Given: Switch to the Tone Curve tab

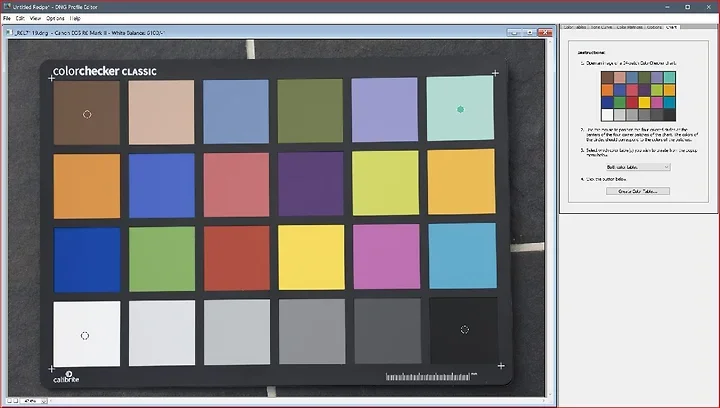Looking at the screenshot, I should point(601,27).
